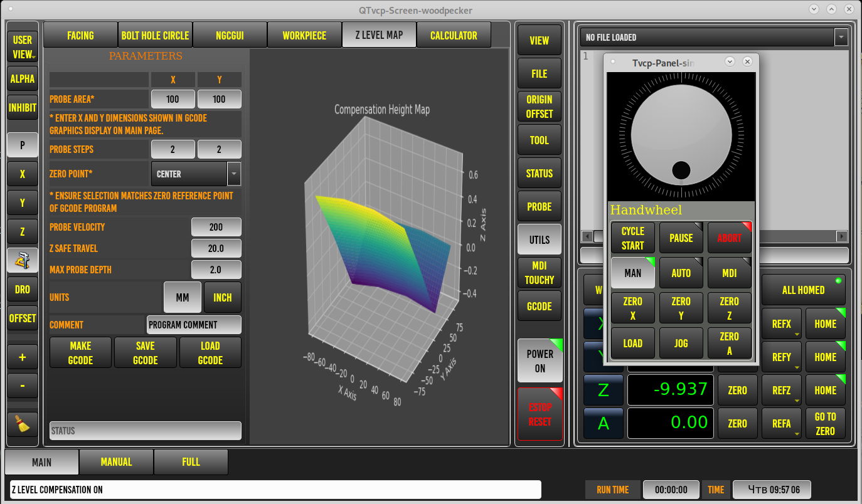Select the Z LEVEL MAP tab
The height and width of the screenshot is (504, 862).
[x=379, y=35]
